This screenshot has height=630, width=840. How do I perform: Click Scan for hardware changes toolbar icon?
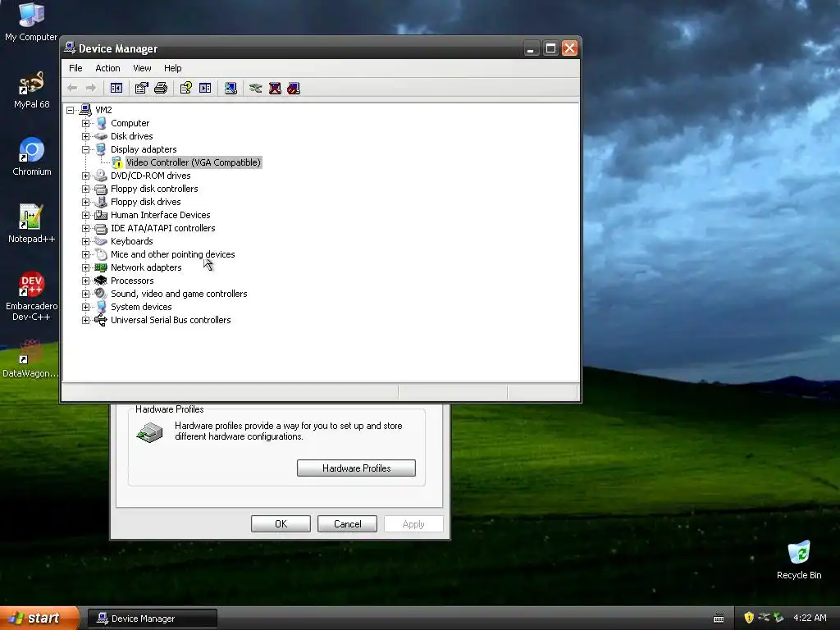(231, 88)
